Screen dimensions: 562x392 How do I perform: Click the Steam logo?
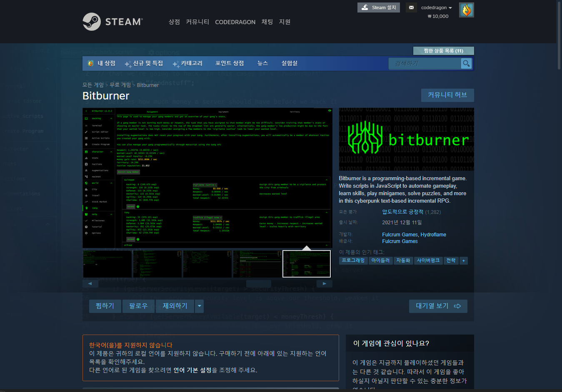112,22
